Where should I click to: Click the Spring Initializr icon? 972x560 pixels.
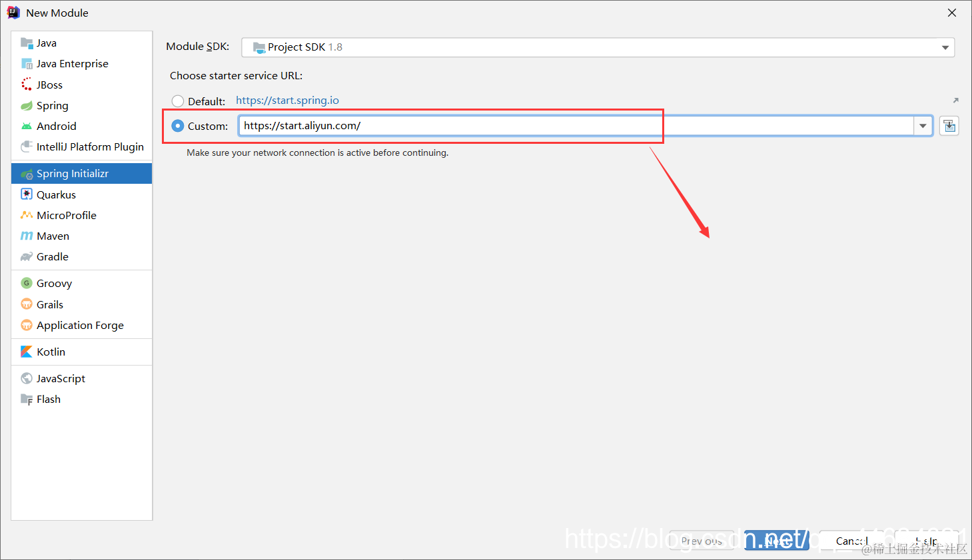click(27, 174)
